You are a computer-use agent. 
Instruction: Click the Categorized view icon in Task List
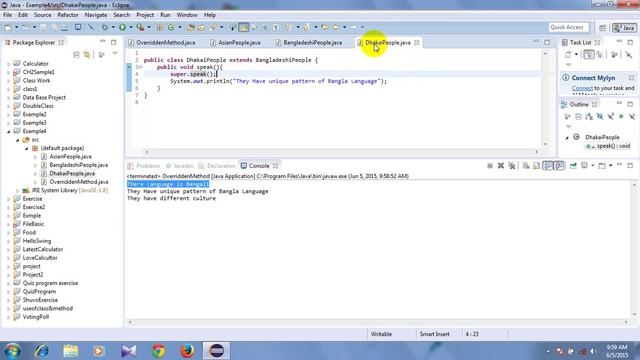click(589, 54)
